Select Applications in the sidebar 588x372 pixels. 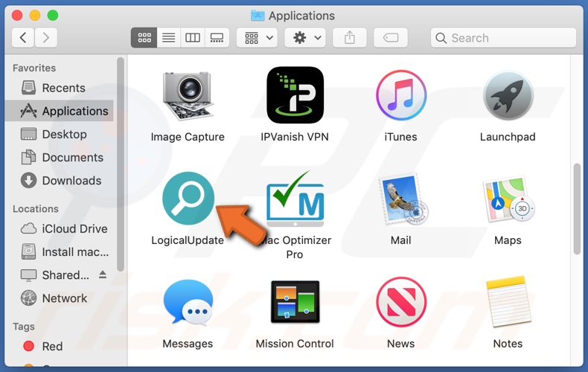click(x=60, y=111)
